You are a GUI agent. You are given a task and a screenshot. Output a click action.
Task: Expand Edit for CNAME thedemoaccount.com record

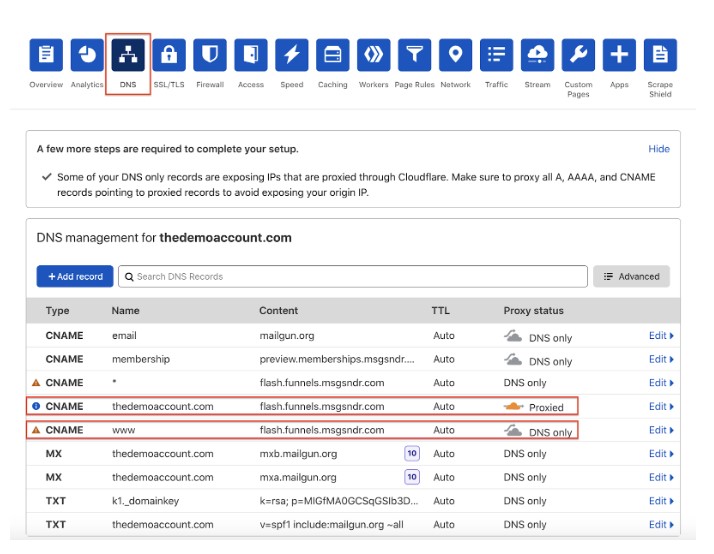click(661, 407)
